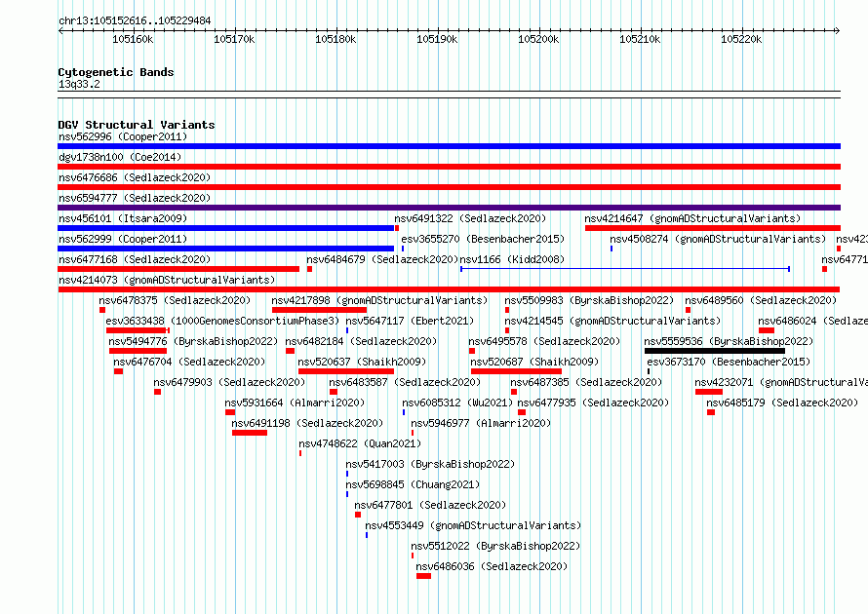Open nsv6476704 (Sedlazeck2020) label
This screenshot has height=614, width=868.
(189, 362)
